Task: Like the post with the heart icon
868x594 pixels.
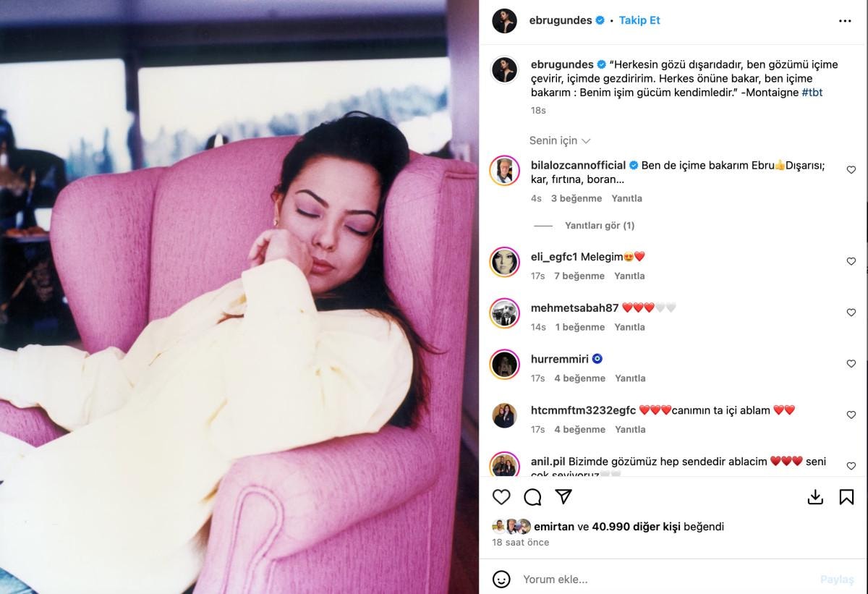Action: pos(501,497)
